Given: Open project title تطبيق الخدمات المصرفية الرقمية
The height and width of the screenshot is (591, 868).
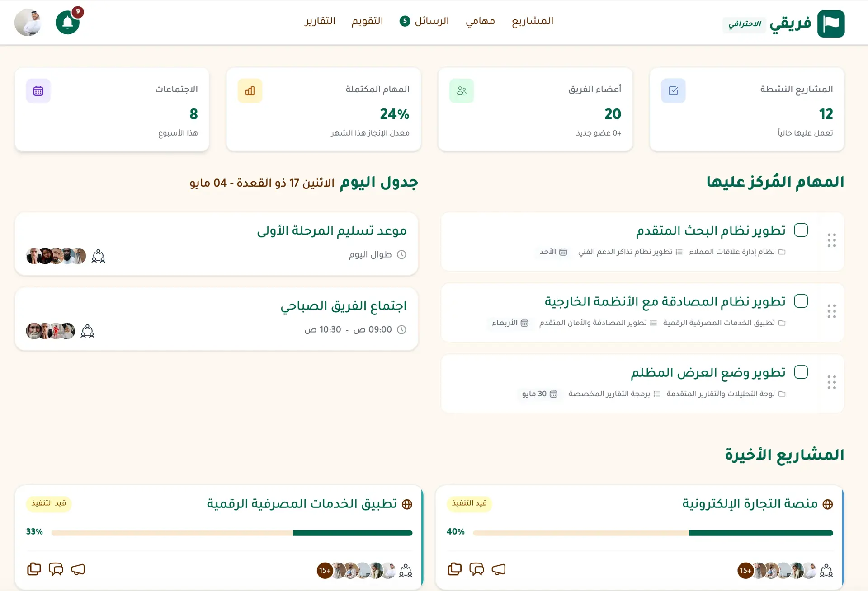Looking at the screenshot, I should 302,503.
